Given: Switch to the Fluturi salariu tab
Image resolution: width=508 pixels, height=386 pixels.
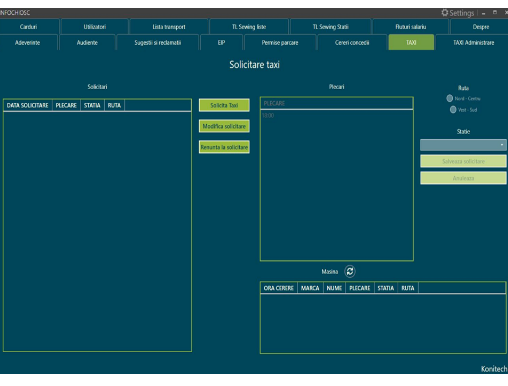Looking at the screenshot, I should (x=411, y=27).
